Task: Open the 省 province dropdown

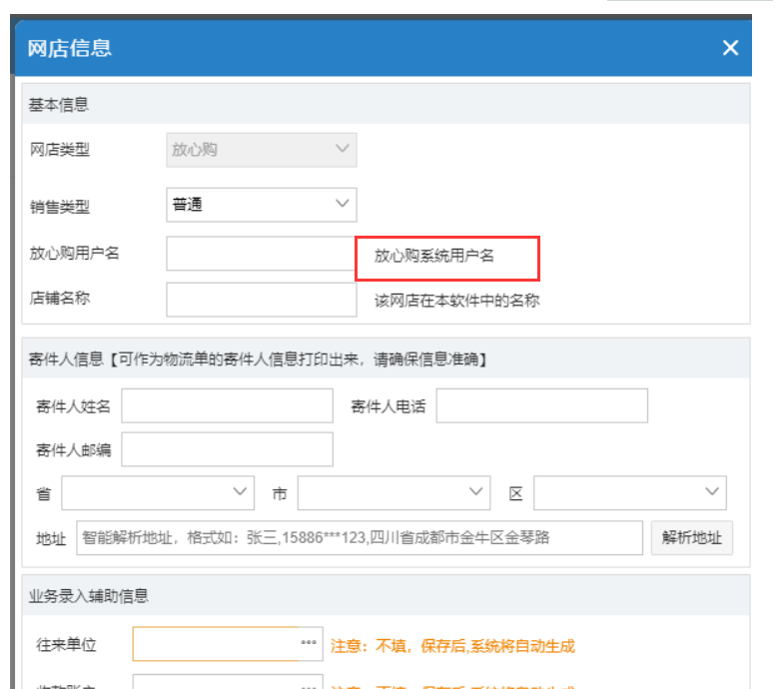Action: pos(158,493)
